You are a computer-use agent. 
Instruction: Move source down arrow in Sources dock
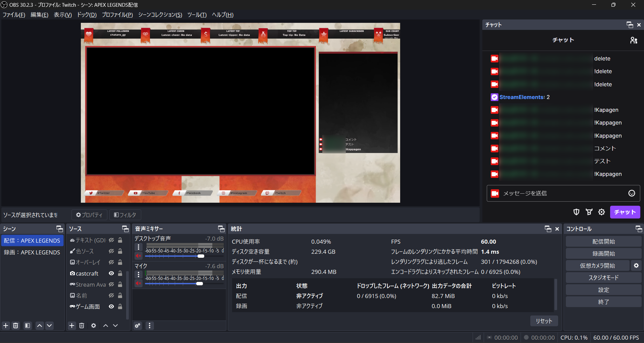[x=115, y=326]
